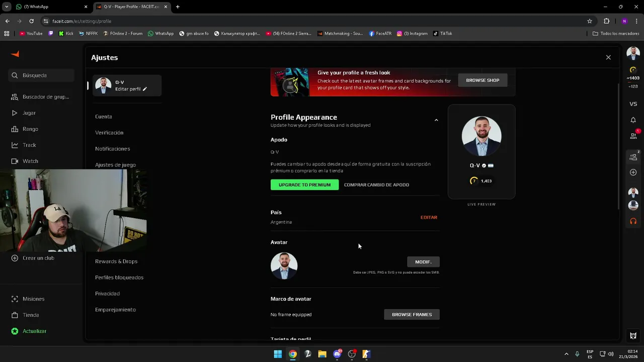Open the Kick bookmark

coord(66,34)
